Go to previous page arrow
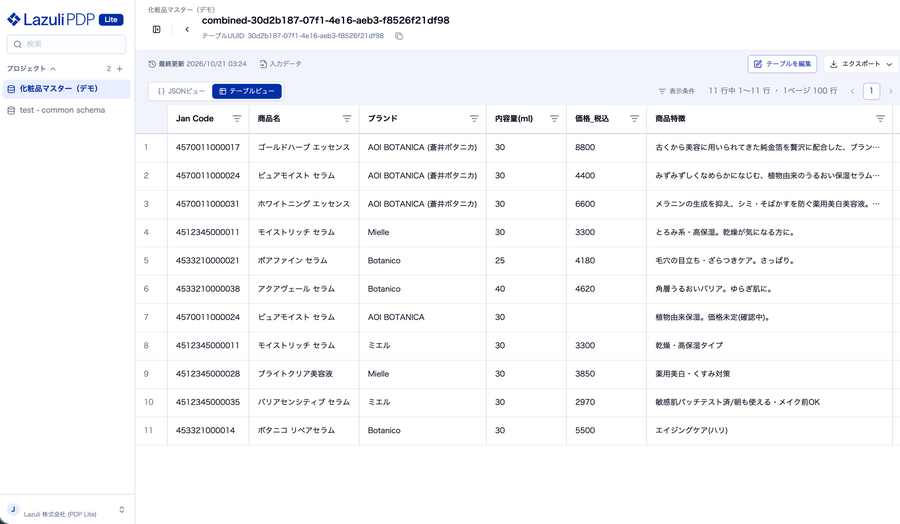The width and height of the screenshot is (900, 524). pyautogui.click(x=852, y=91)
